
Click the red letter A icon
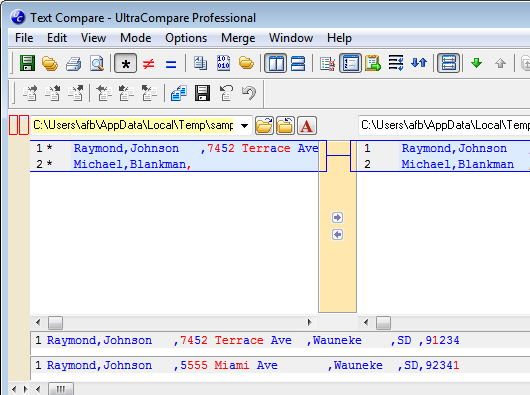pos(307,126)
